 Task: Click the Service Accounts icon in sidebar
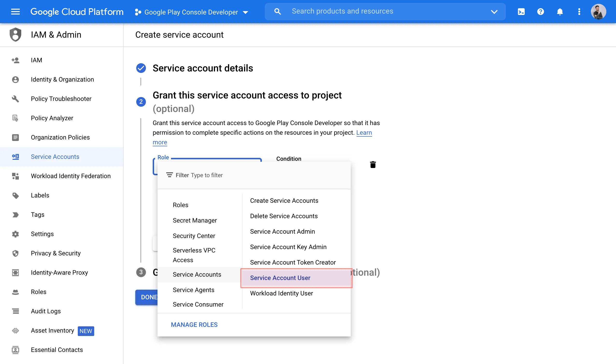(x=16, y=156)
